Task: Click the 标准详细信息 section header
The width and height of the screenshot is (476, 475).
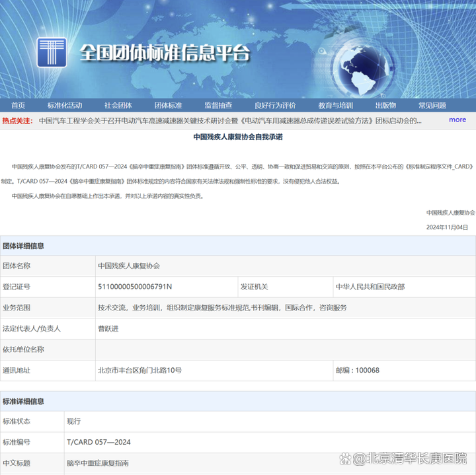Action: tap(24, 401)
